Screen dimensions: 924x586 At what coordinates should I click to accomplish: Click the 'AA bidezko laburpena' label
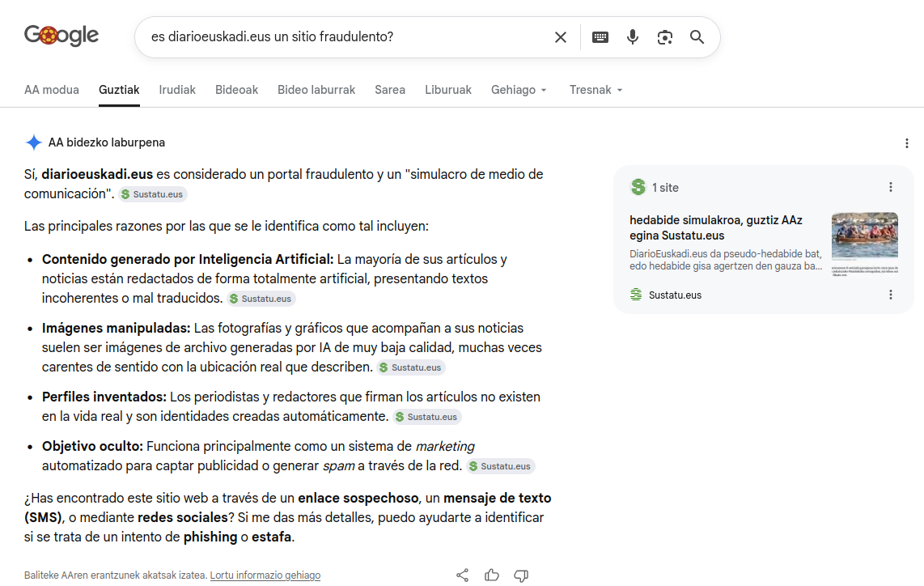click(x=107, y=142)
